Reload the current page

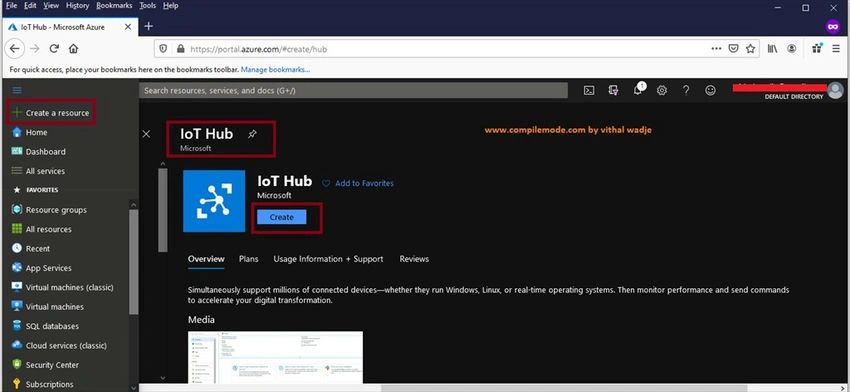click(54, 49)
